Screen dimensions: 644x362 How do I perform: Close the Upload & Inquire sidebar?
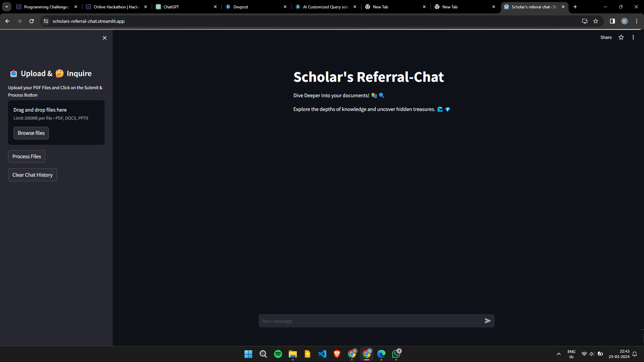click(x=104, y=38)
